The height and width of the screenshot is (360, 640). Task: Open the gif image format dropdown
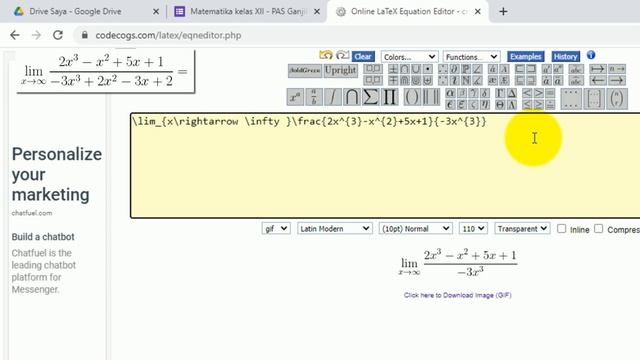tap(276, 229)
